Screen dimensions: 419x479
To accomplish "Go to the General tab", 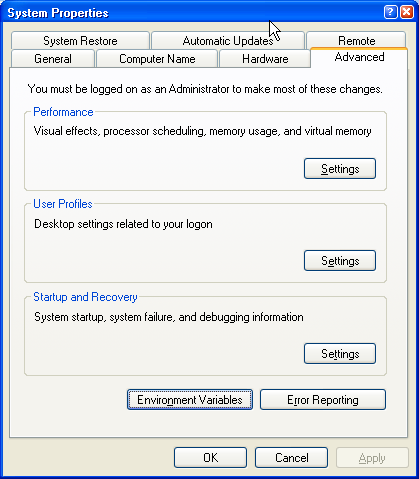I will pyautogui.click(x=53, y=59).
